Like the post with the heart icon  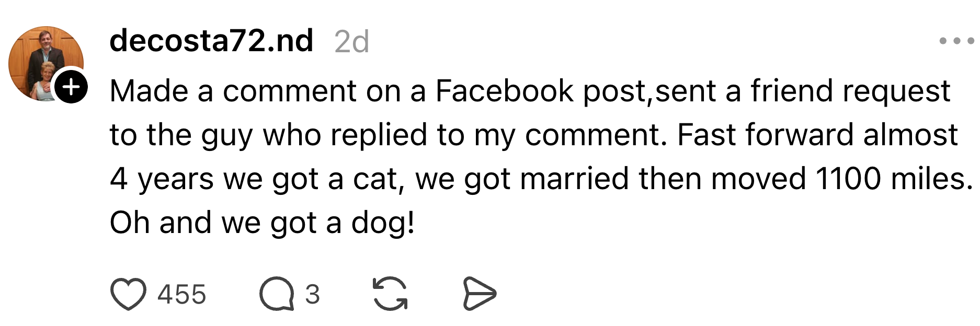coord(128,294)
